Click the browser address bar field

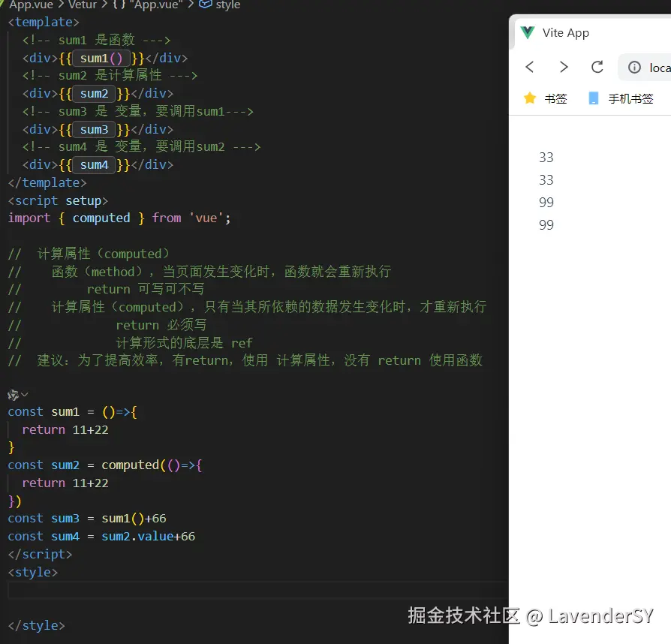point(659,68)
